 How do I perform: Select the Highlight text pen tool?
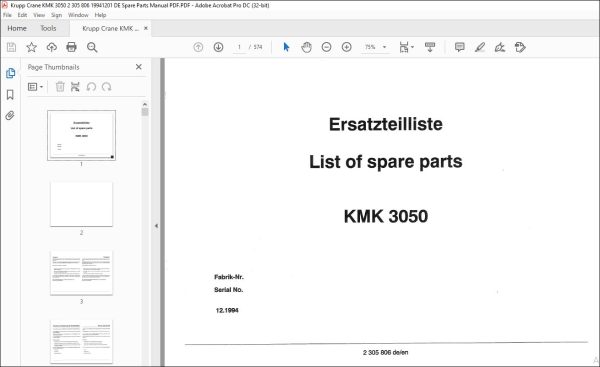[480, 47]
